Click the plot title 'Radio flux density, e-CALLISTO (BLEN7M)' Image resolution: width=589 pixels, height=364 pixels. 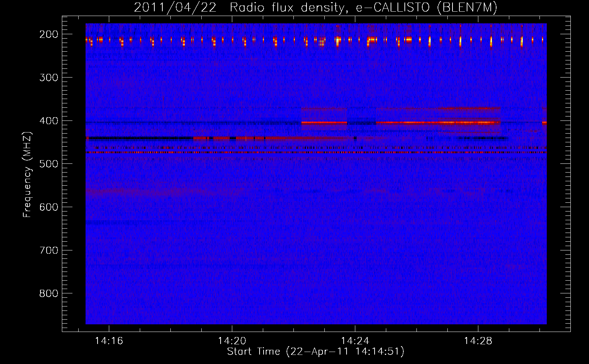click(363, 8)
